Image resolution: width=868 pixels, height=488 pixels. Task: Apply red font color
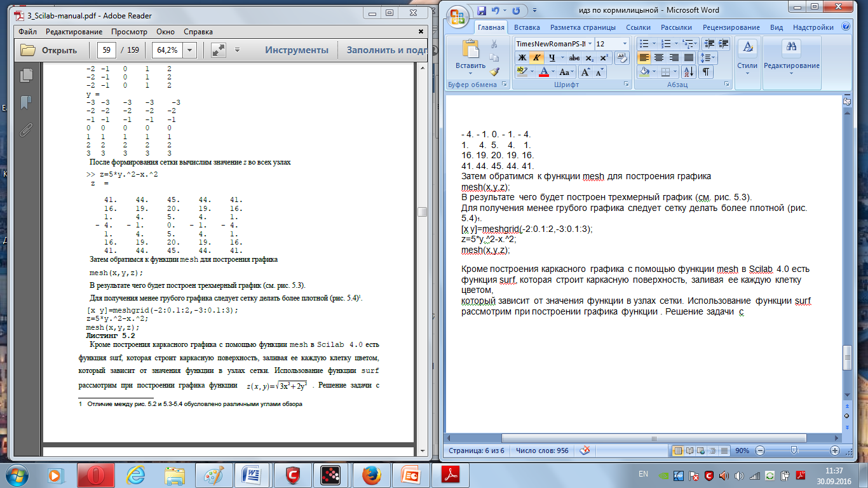tap(543, 72)
